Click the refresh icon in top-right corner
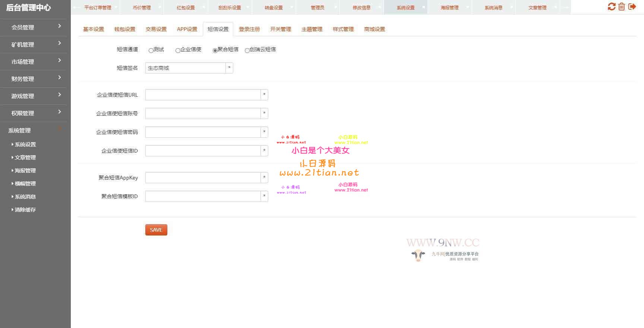 coord(612,7)
